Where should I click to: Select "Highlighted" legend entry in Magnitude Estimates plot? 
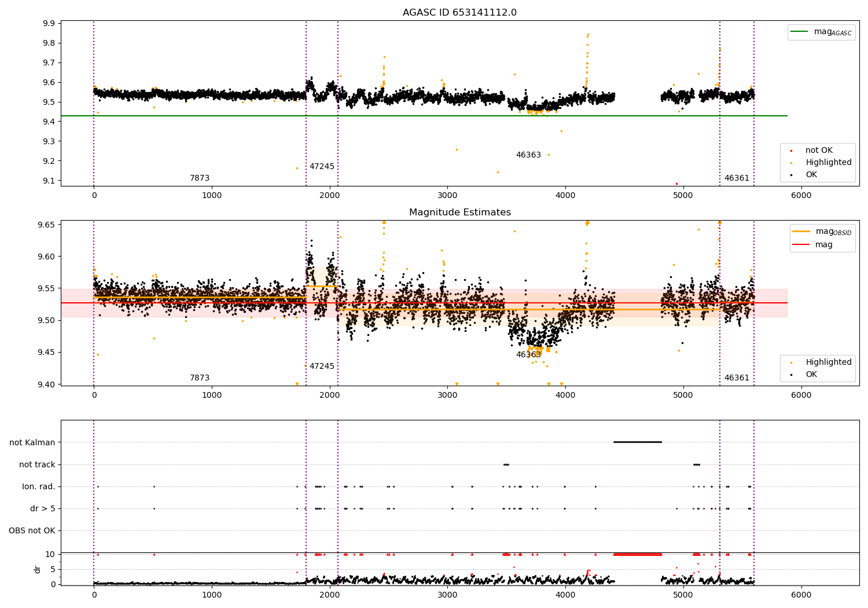829,362
